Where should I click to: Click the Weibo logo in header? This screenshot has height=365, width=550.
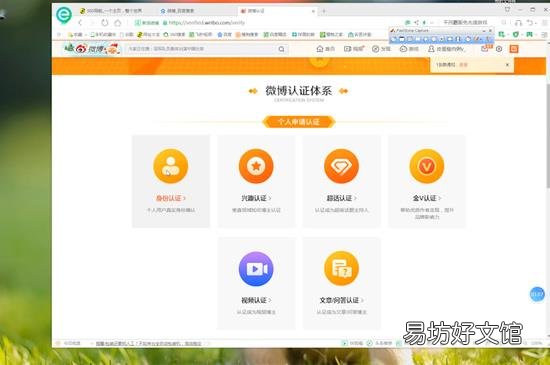(92, 49)
